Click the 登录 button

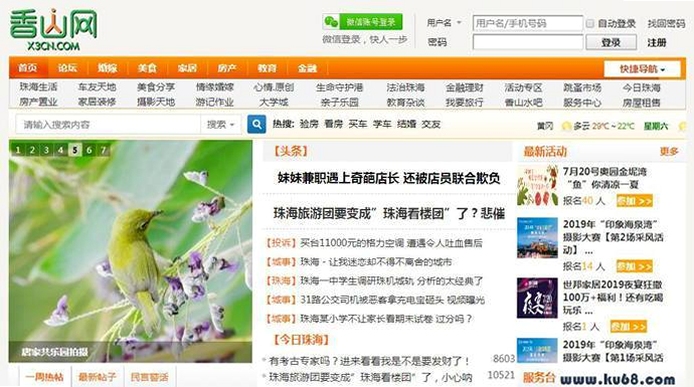(x=611, y=43)
